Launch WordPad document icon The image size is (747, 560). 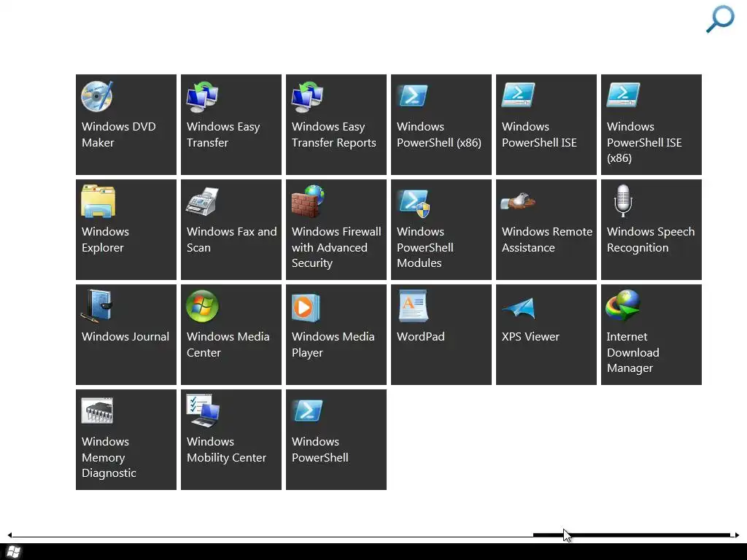413,306
